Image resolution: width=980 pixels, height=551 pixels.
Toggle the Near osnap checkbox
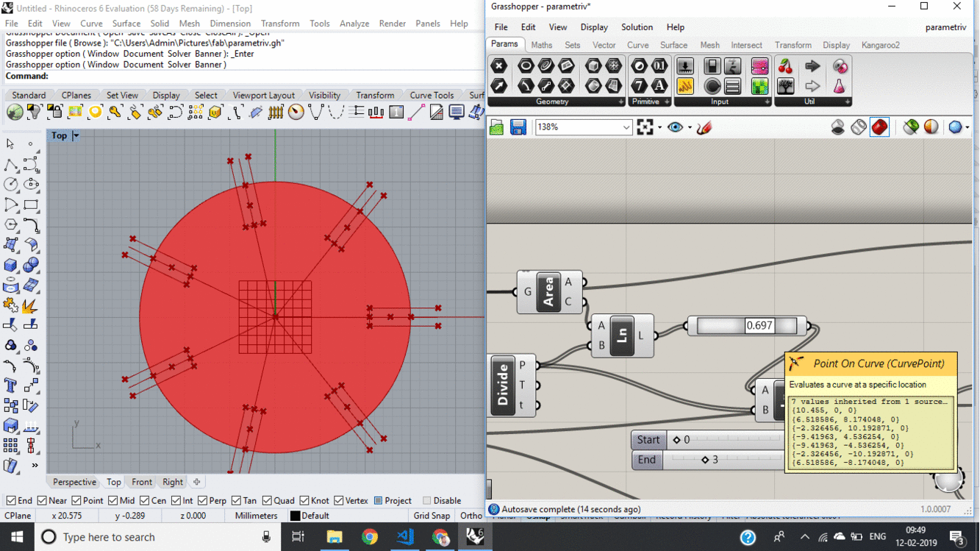[x=43, y=501]
